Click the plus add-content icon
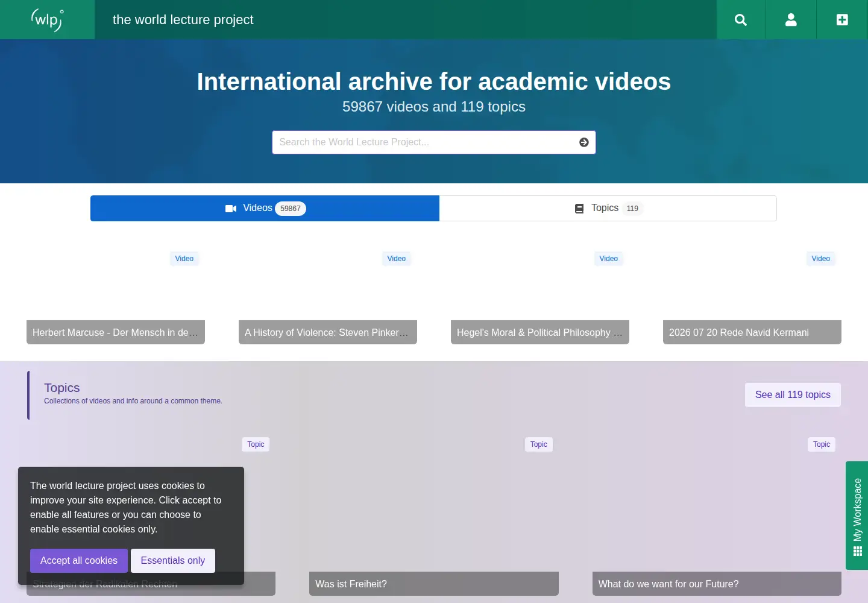 click(x=842, y=20)
